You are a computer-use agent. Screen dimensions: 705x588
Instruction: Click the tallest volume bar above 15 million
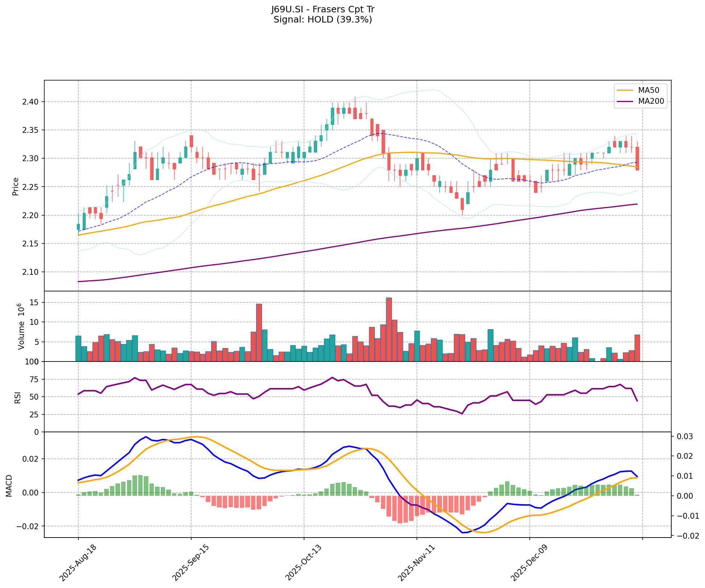tap(389, 329)
